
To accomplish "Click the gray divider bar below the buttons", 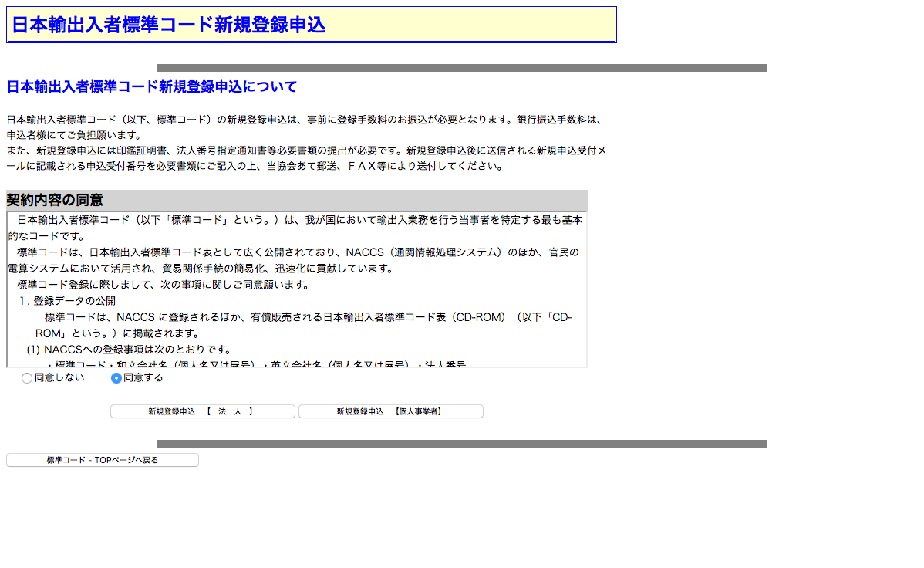I will click(x=461, y=444).
